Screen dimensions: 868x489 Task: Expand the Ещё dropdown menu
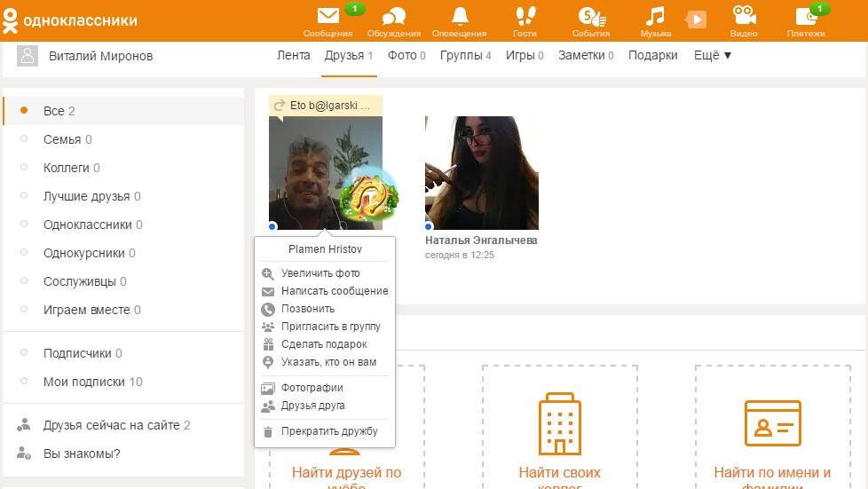coord(712,55)
